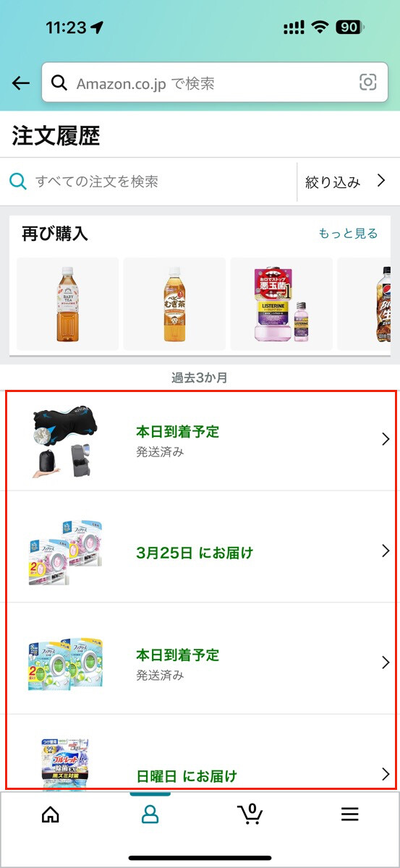Open the 3月25日 にお届け order text
This screenshot has width=400, height=868.
(195, 553)
